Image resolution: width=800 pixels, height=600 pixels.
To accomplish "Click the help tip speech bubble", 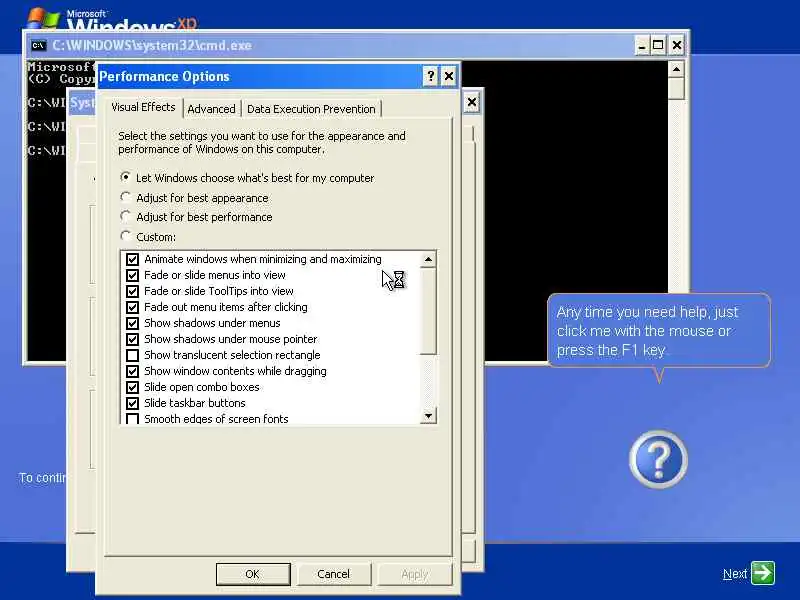I will (x=659, y=331).
